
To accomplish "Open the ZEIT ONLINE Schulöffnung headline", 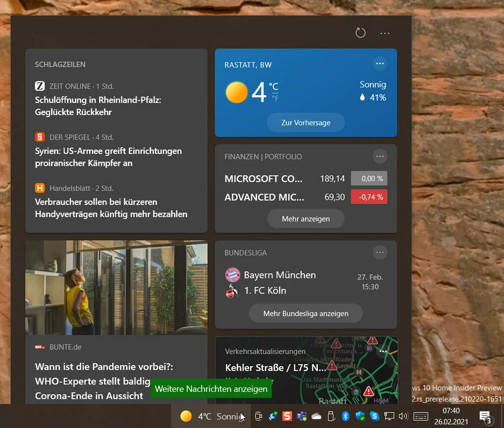I will coord(98,106).
